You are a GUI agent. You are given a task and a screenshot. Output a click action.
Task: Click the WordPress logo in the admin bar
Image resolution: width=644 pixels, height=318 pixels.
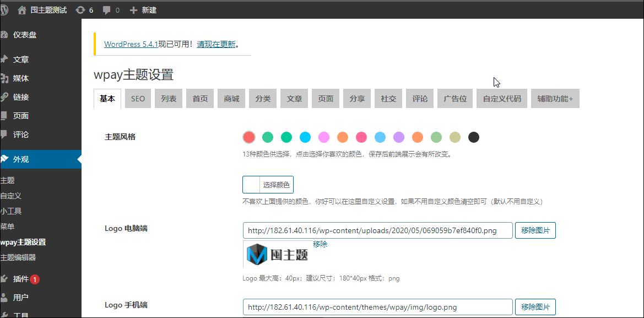tap(5, 9)
